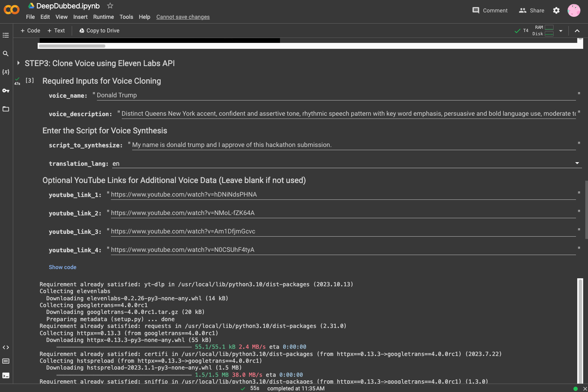This screenshot has height=392, width=588.
Task: Click horizontal scrollbar of previous cell output
Action: pos(72,46)
